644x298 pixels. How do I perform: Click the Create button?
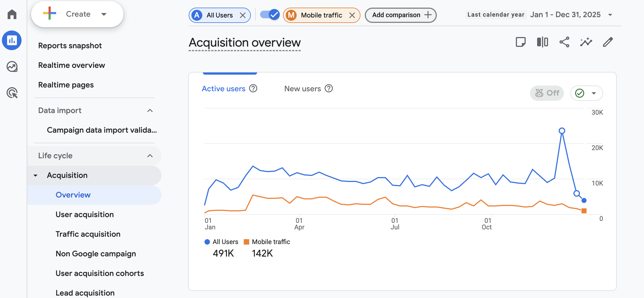[x=77, y=14]
